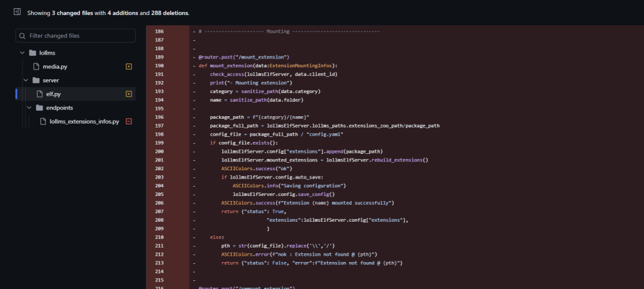Click line number 199 in the diff
This screenshot has height=289, width=644.
point(159,143)
